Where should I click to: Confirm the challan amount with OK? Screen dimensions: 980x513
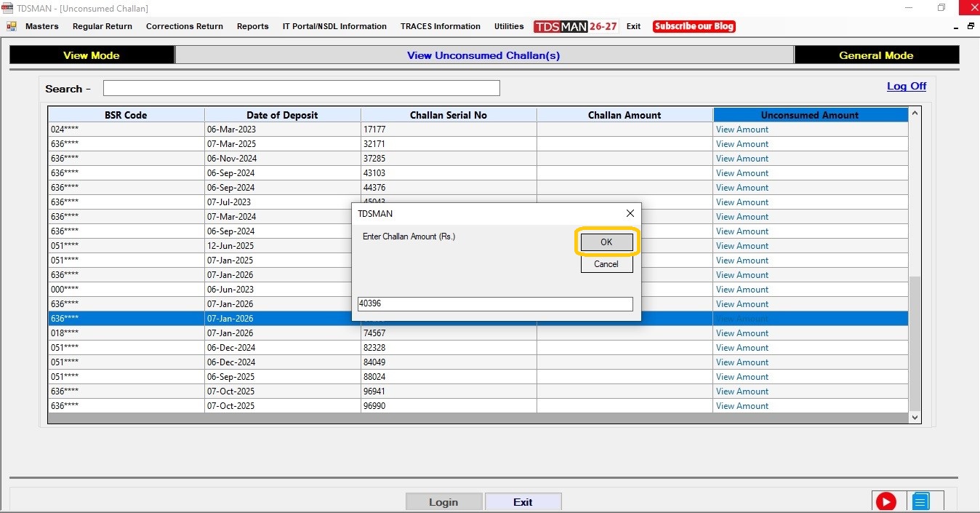[x=606, y=242]
